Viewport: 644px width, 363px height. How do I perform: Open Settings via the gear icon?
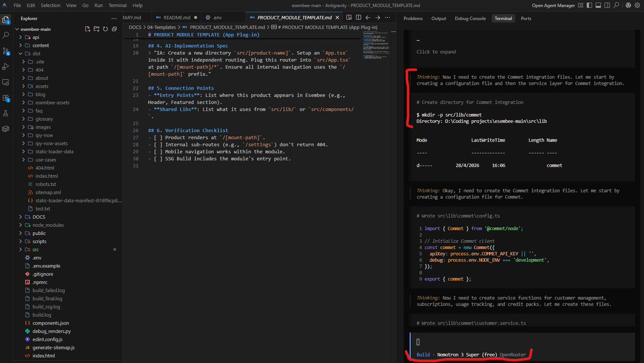(636, 5)
